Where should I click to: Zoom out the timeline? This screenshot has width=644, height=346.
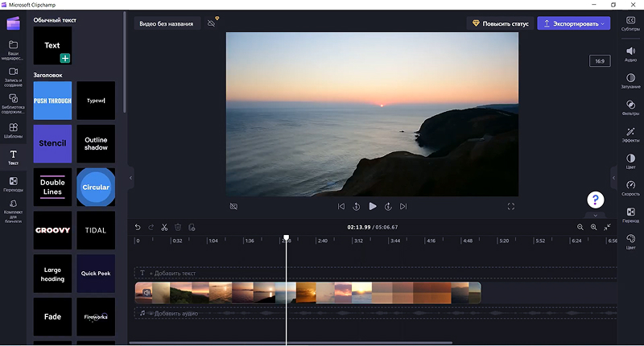tap(580, 227)
